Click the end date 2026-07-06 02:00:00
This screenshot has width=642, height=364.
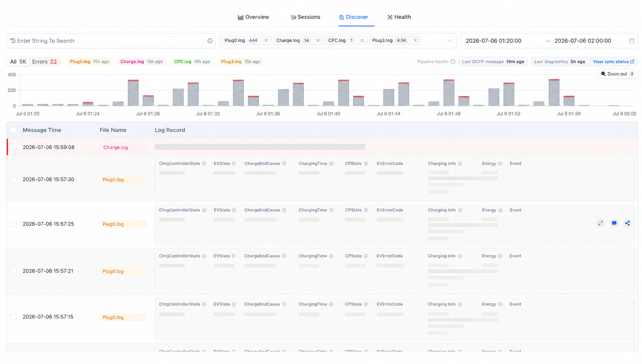click(x=583, y=41)
